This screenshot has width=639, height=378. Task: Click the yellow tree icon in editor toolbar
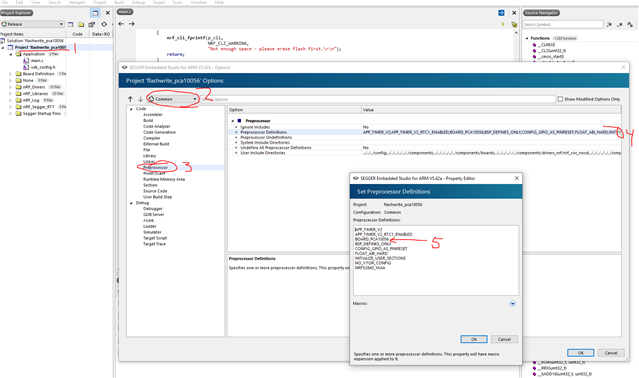point(514,24)
